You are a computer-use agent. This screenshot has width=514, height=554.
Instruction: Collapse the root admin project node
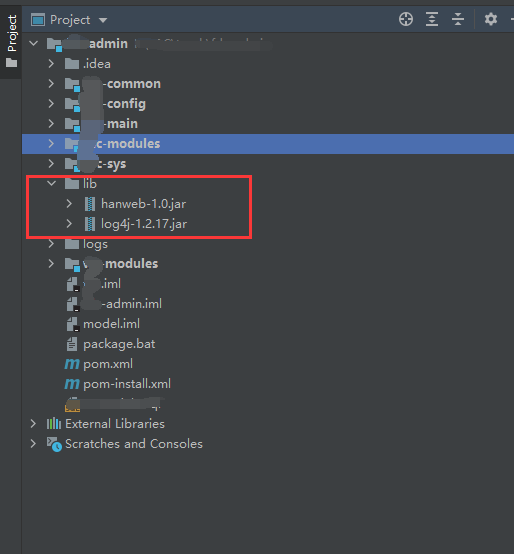34,43
